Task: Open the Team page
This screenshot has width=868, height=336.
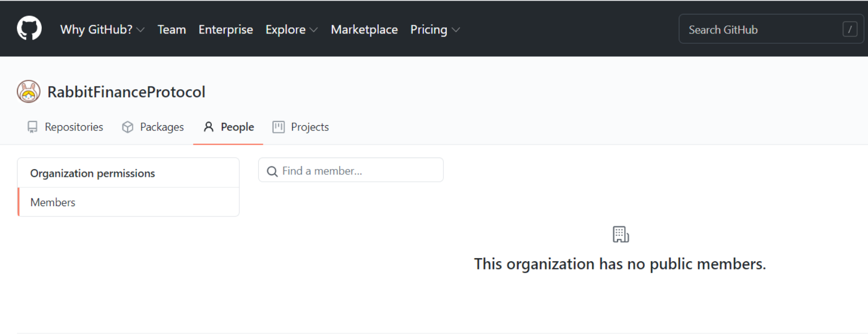Action: (x=172, y=29)
